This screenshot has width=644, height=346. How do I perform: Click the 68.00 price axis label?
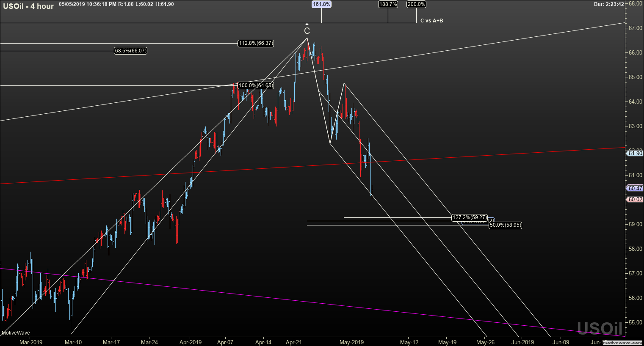point(636,3)
